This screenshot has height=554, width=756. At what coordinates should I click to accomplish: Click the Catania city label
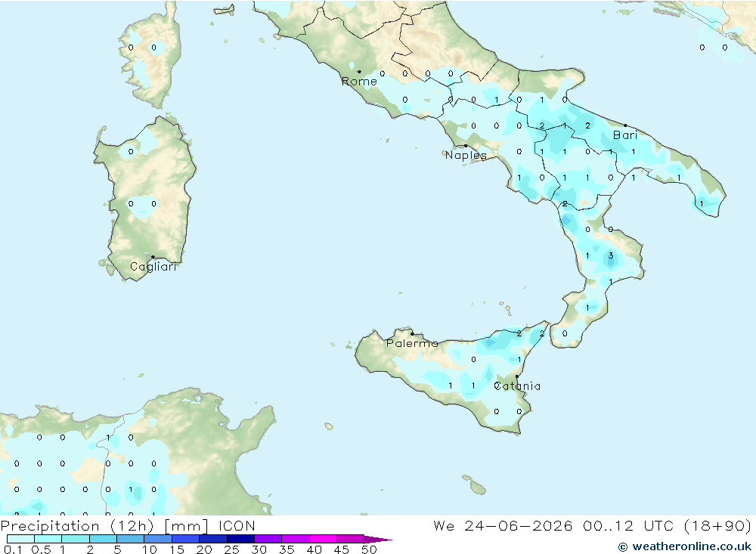coord(517,385)
